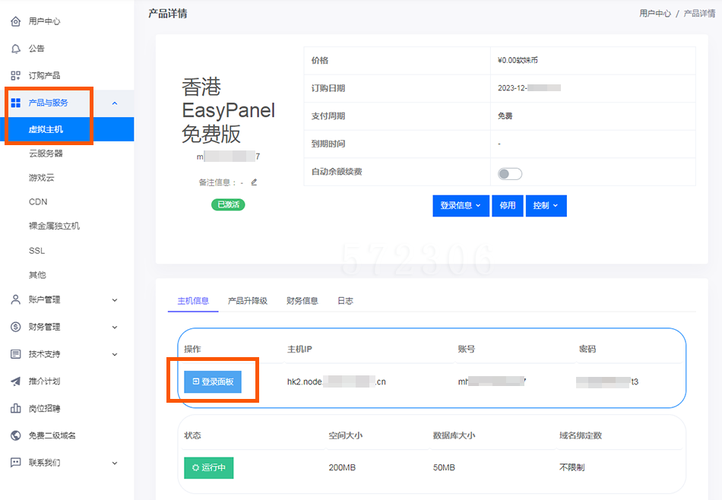722x500 pixels.
Task: Collapse the 产品与服务 menu chevron
Action: tap(115, 103)
